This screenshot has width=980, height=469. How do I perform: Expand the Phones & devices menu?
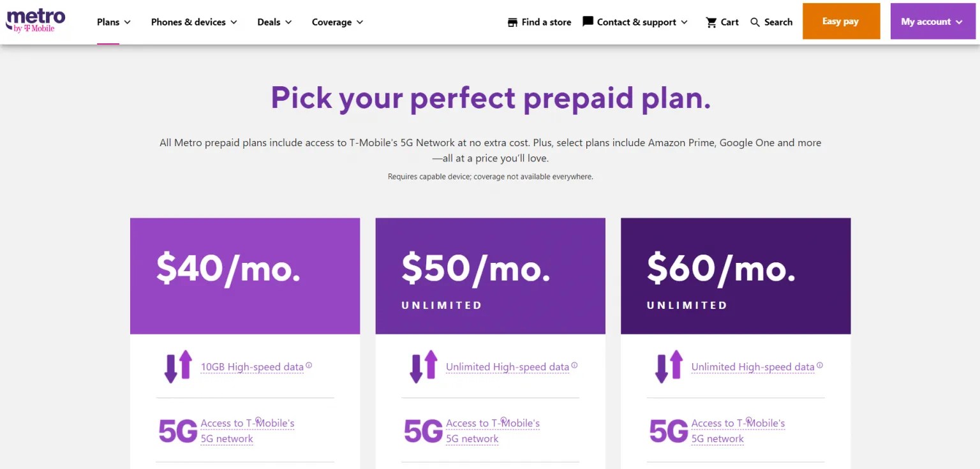(194, 22)
